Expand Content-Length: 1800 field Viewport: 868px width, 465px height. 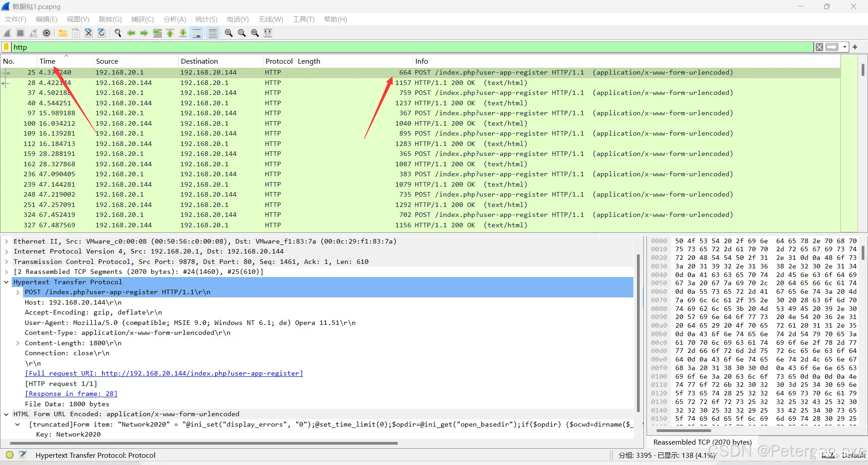tap(18, 343)
